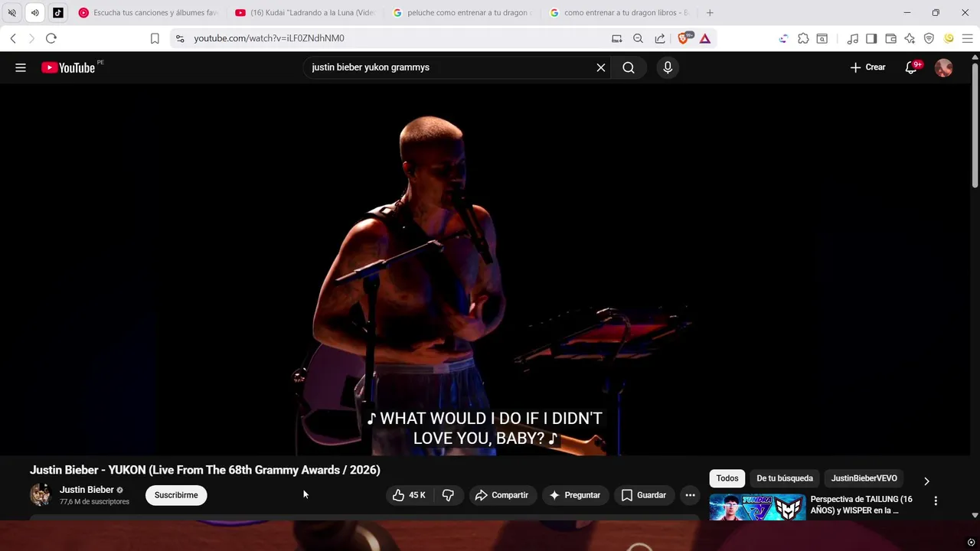Install YouTube as an app icon
Image resolution: width=980 pixels, height=551 pixels.
pos(617,38)
